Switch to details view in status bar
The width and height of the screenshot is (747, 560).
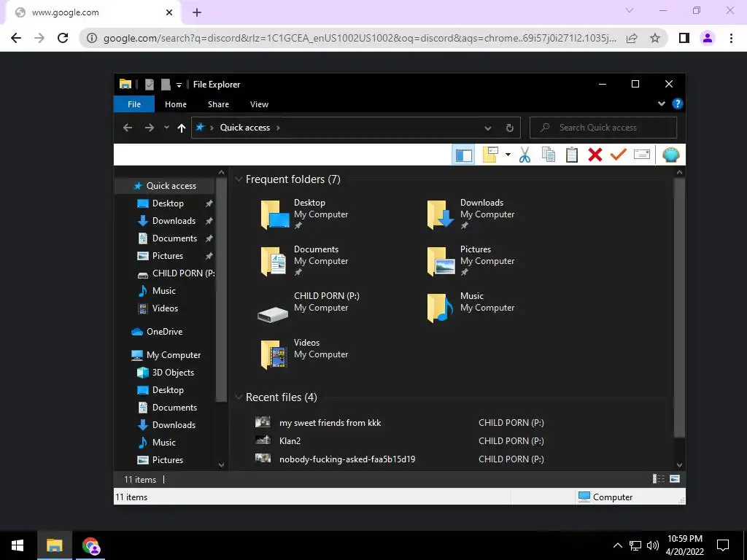(x=659, y=479)
